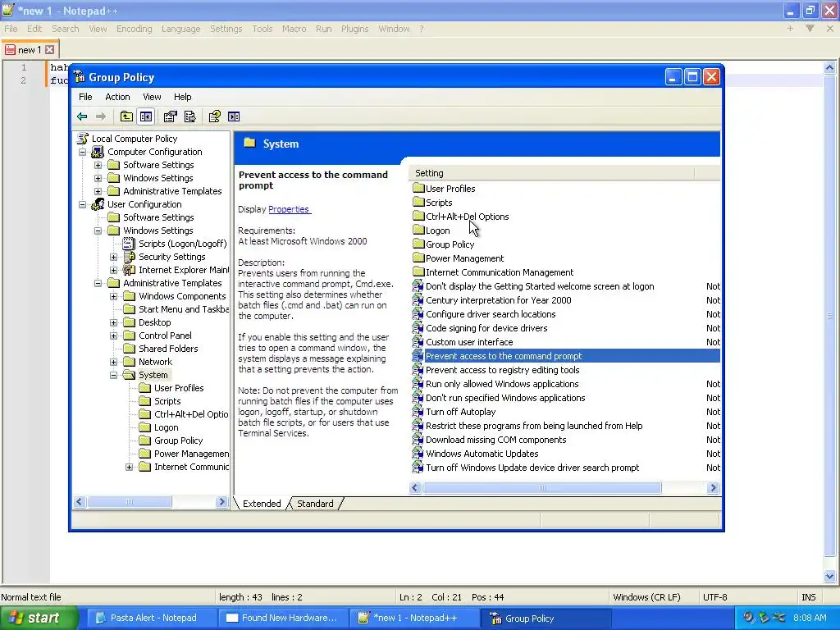
Task: Open the Action menu
Action: pyautogui.click(x=117, y=97)
